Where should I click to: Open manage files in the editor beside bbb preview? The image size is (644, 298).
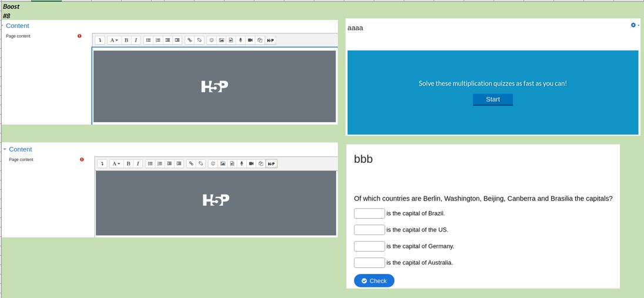pyautogui.click(x=261, y=163)
